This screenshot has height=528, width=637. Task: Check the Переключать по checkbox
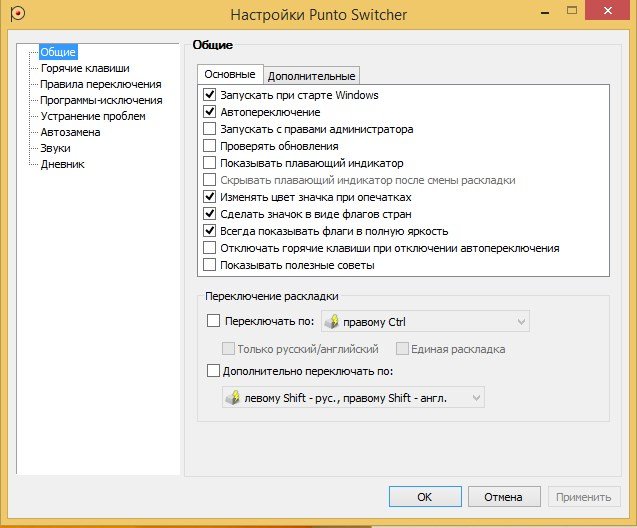[x=213, y=321]
